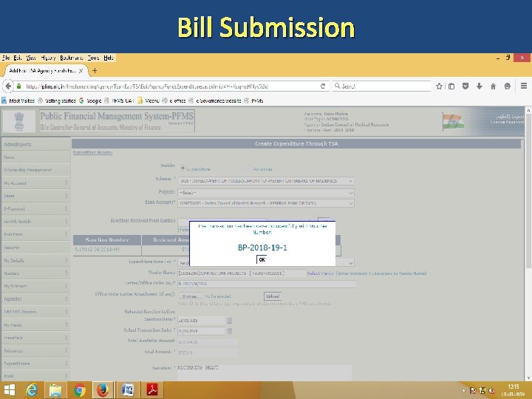The width and height of the screenshot is (532, 399).
Task: Click in the browser Search box
Action: point(382,86)
